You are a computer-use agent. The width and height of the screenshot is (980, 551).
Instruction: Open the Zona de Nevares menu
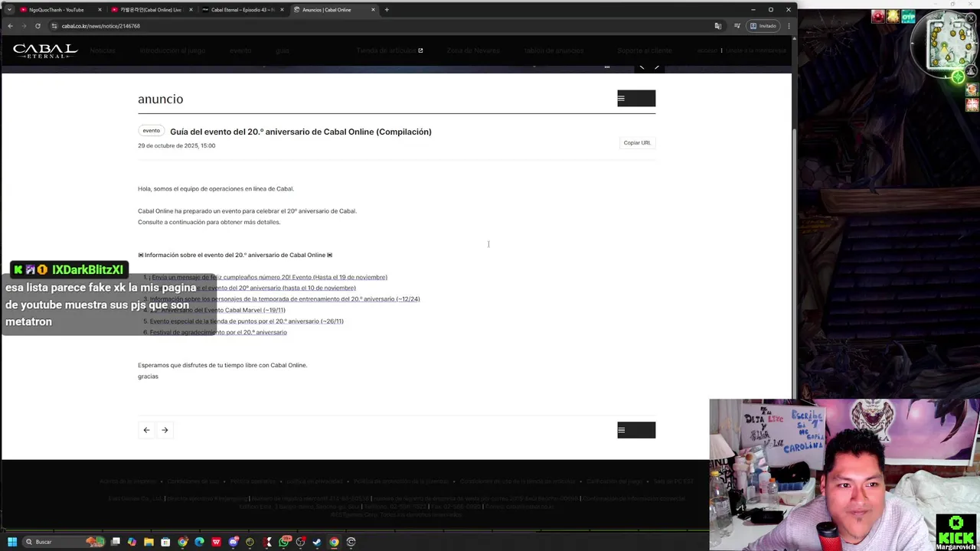[x=473, y=51]
